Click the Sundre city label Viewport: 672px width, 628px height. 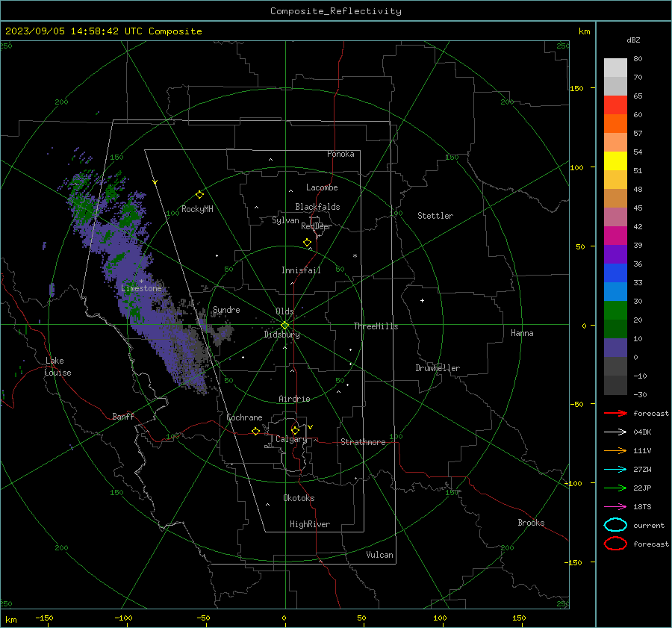tap(226, 309)
